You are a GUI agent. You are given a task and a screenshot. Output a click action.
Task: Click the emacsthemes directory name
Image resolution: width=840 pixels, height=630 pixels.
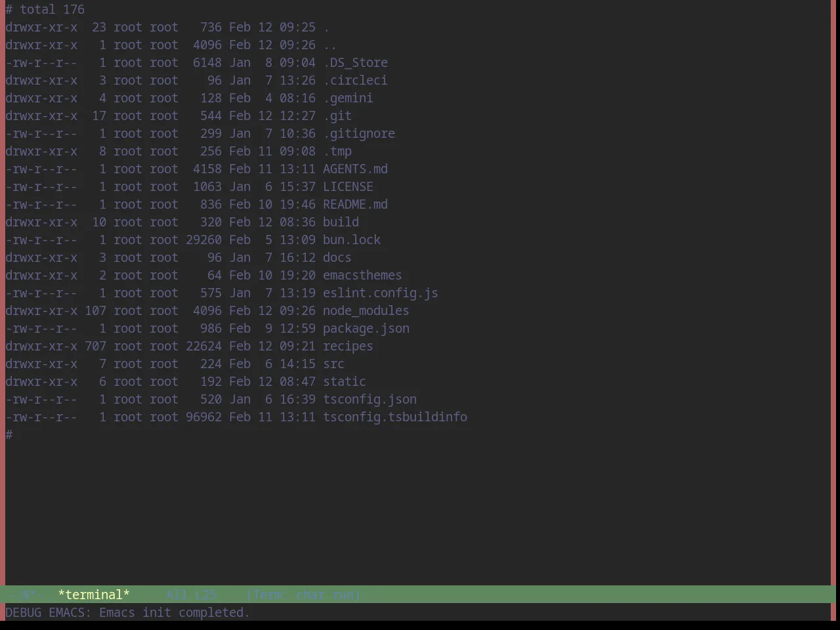(362, 275)
